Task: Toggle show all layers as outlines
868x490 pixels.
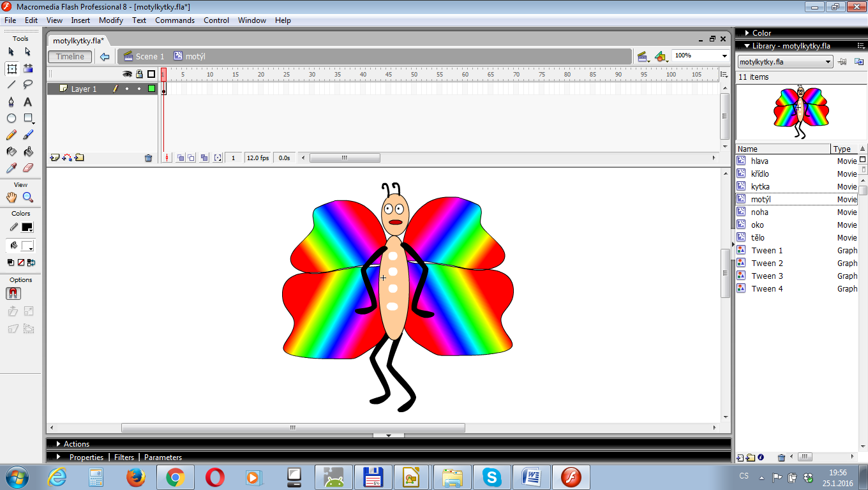Action: click(151, 74)
